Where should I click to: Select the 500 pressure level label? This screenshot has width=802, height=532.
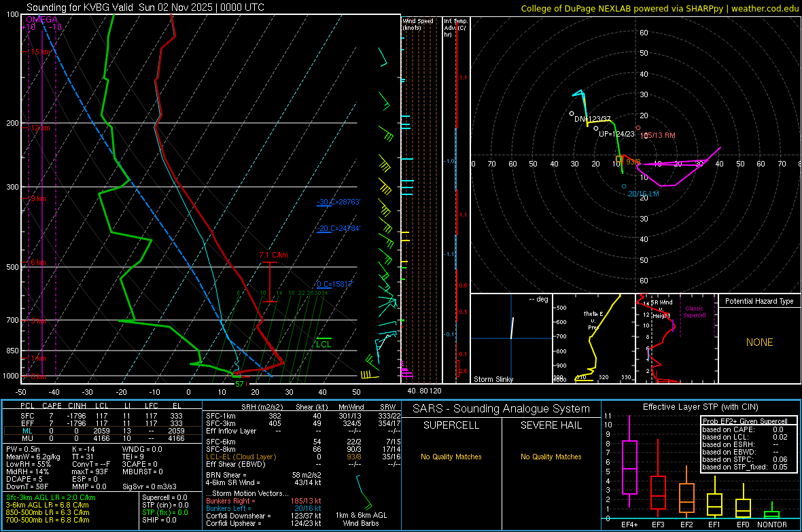click(12, 267)
